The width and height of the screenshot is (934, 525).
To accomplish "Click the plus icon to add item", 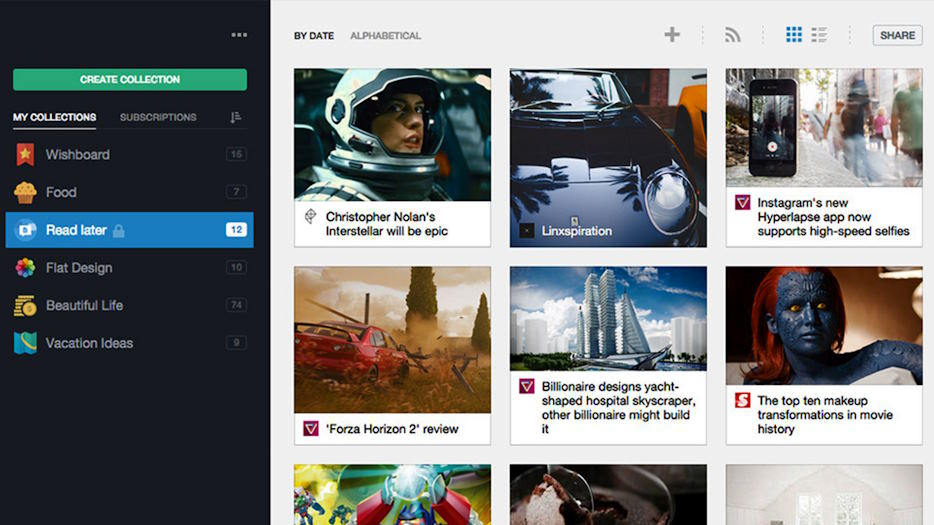I will tap(672, 35).
